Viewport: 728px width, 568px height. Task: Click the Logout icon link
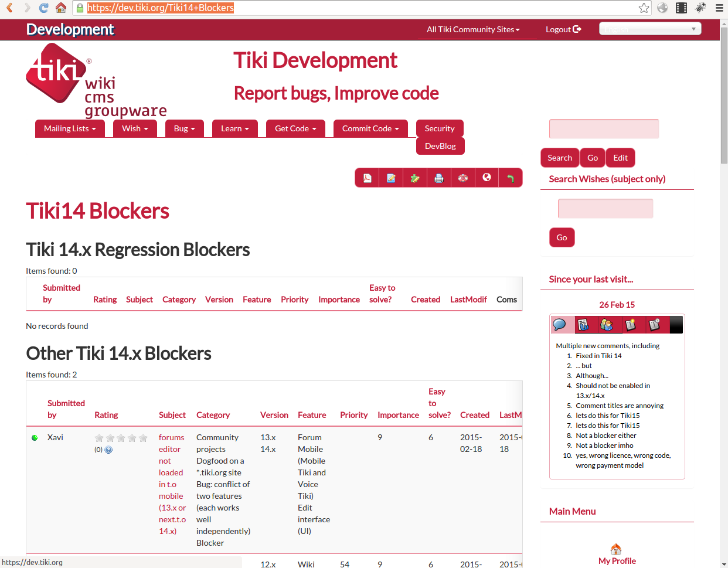(563, 29)
